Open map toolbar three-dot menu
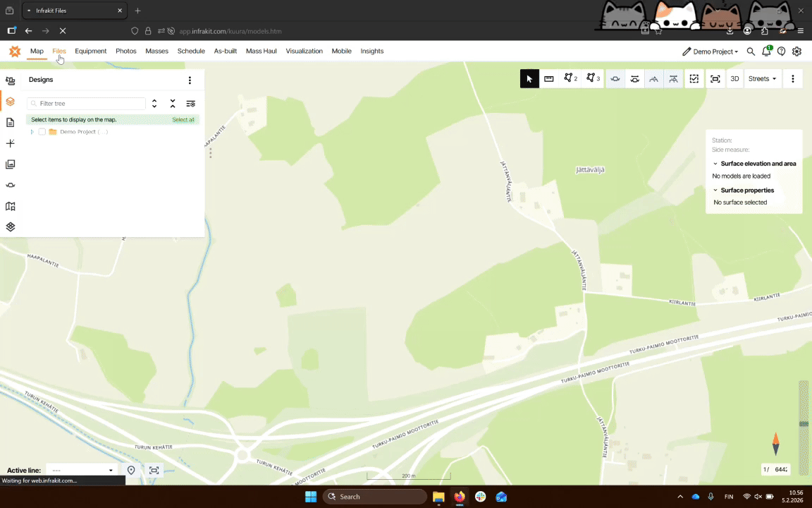The width and height of the screenshot is (812, 508). click(x=792, y=79)
